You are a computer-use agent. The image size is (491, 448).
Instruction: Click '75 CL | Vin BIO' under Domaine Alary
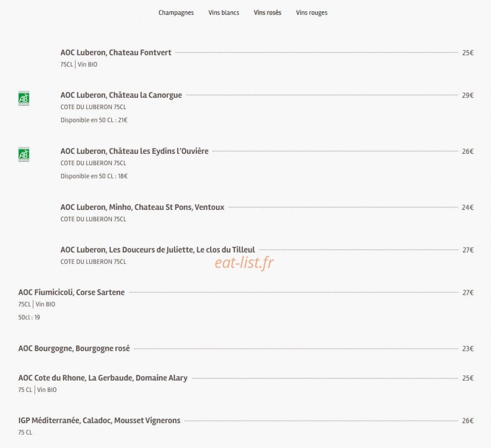click(38, 390)
